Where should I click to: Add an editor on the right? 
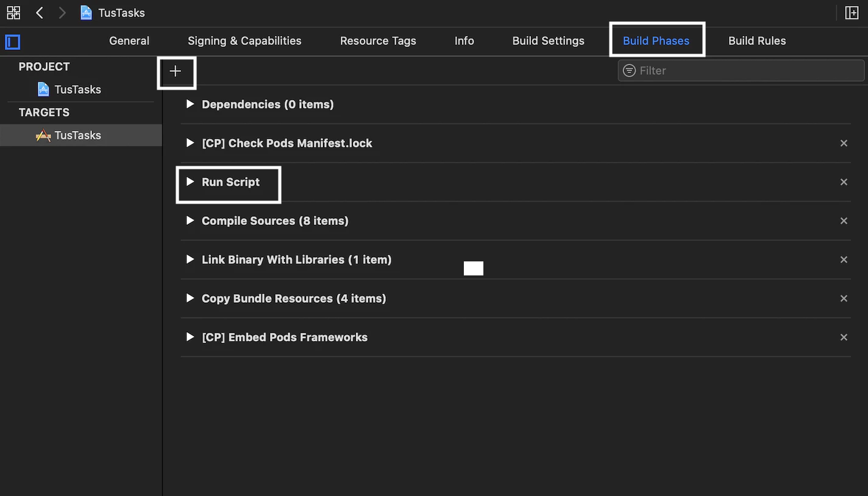(852, 13)
